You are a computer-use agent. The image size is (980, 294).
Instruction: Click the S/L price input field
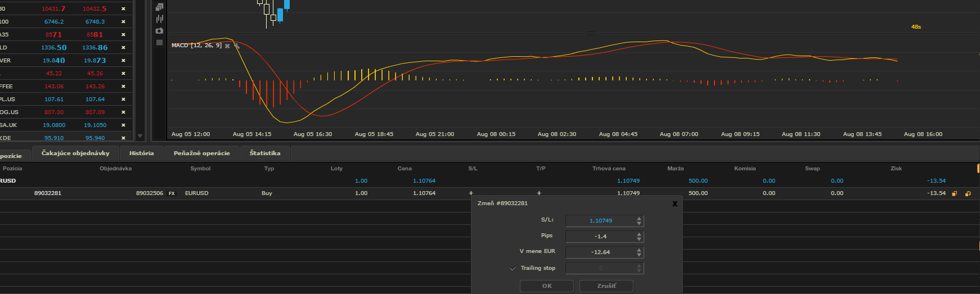[600, 221]
